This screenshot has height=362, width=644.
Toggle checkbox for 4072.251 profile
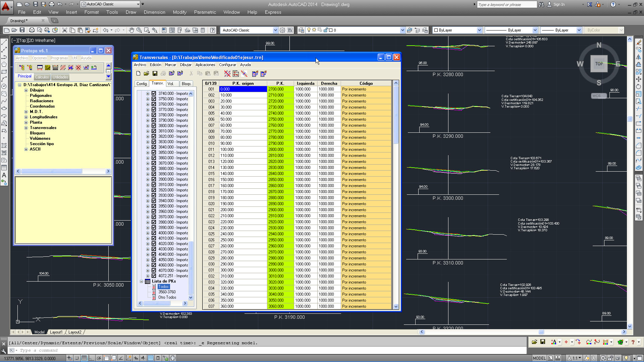point(154,276)
